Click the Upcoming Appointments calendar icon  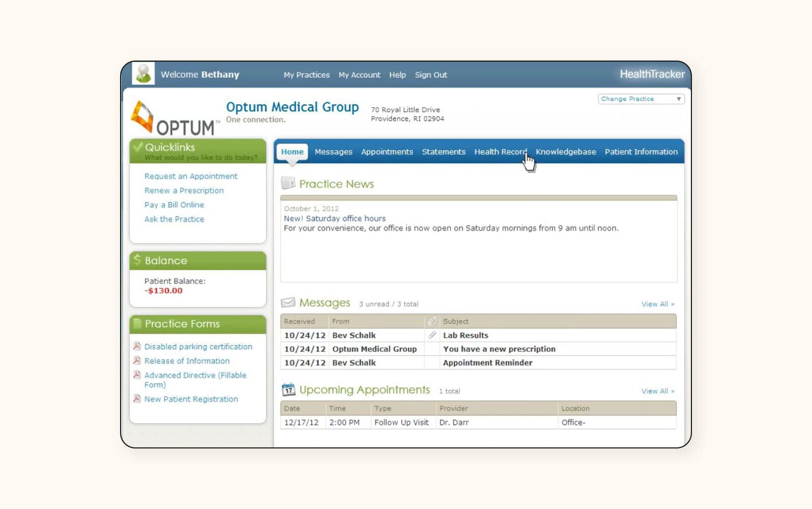click(x=288, y=390)
